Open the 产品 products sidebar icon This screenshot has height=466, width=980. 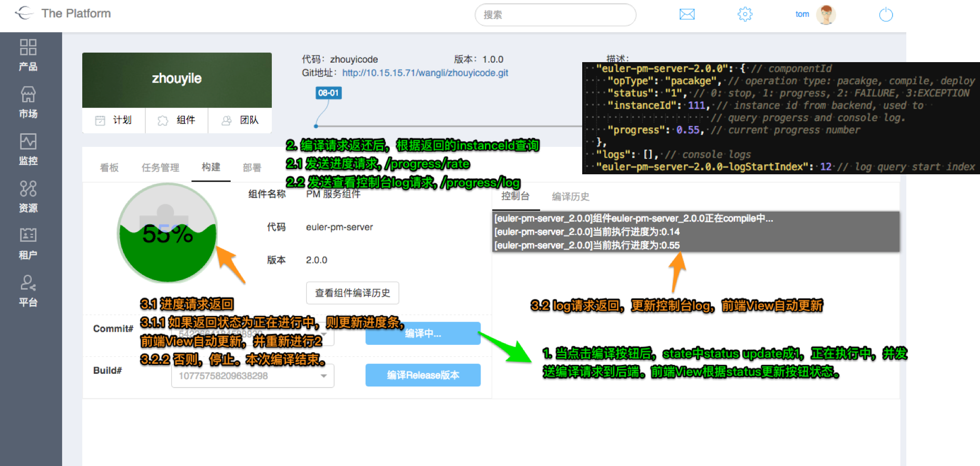28,54
